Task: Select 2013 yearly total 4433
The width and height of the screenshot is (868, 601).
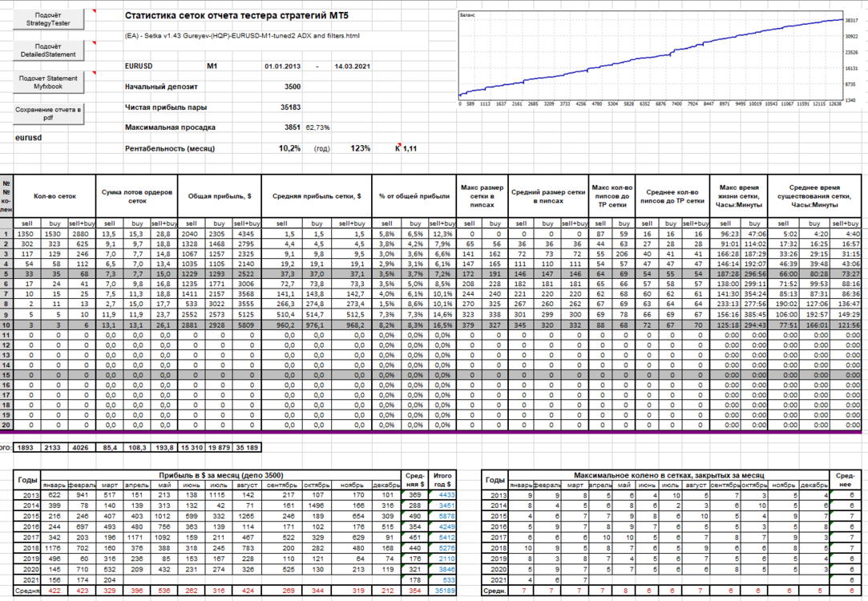Action: [x=442, y=495]
